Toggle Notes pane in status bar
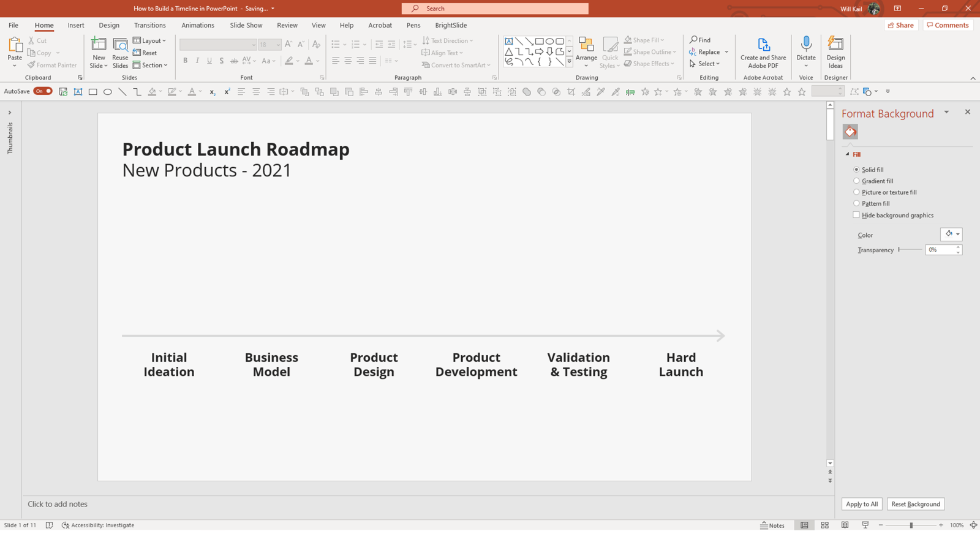980x534 pixels. coord(772,525)
